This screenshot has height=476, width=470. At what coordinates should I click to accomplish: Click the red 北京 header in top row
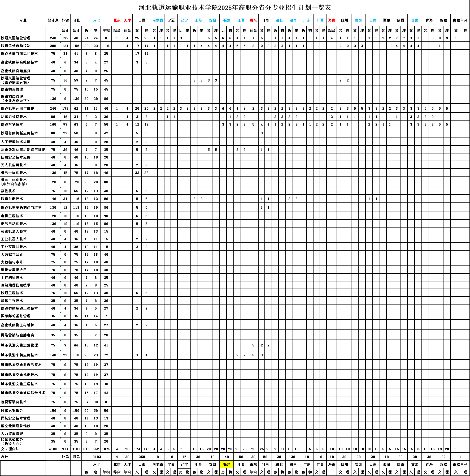[117, 20]
